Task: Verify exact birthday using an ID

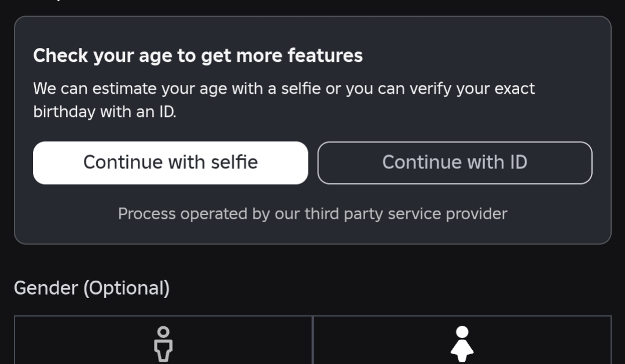Action: click(455, 163)
